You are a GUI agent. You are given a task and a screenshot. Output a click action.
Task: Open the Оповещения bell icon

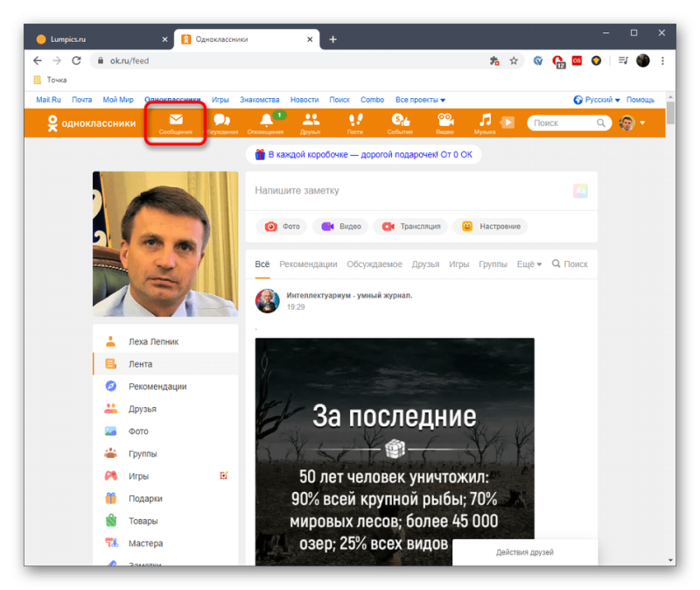tap(266, 119)
